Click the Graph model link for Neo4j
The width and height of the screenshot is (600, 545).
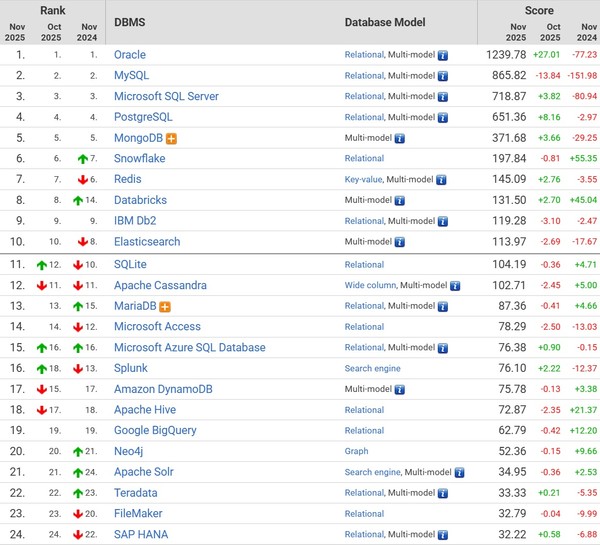tap(357, 452)
